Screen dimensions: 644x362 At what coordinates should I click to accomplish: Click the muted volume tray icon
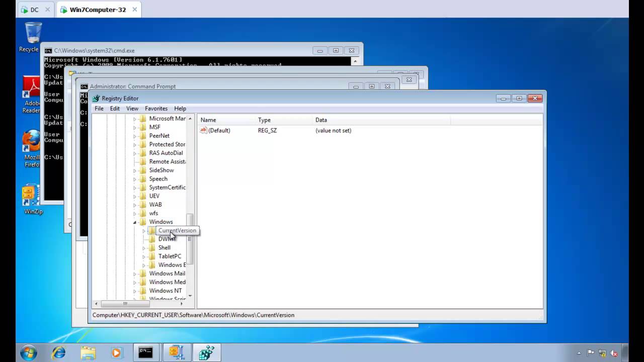[x=613, y=353]
